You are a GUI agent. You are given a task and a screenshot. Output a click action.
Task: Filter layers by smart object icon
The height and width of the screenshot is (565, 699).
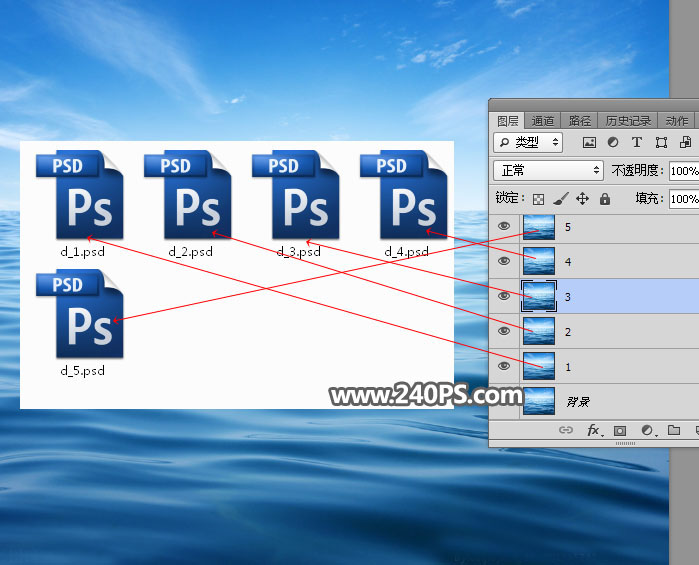tap(685, 142)
